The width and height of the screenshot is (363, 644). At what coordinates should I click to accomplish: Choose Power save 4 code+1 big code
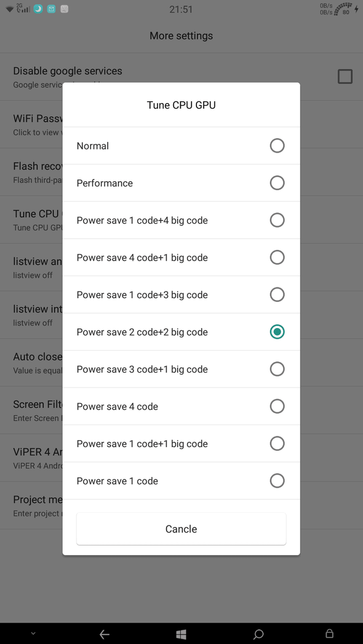click(x=181, y=258)
